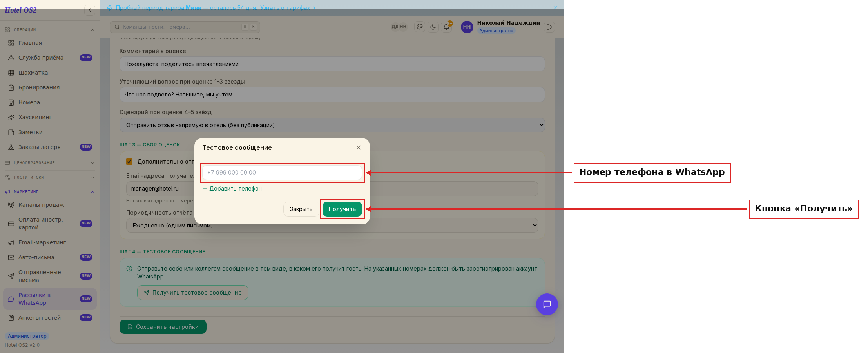Click the Авто-письма envelope icon
868x353 pixels.
[11, 257]
